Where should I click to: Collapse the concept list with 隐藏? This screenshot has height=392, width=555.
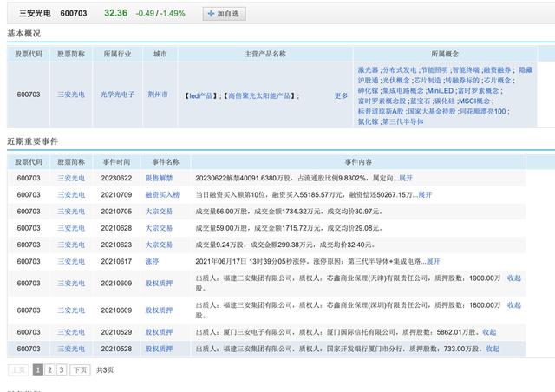click(526, 70)
